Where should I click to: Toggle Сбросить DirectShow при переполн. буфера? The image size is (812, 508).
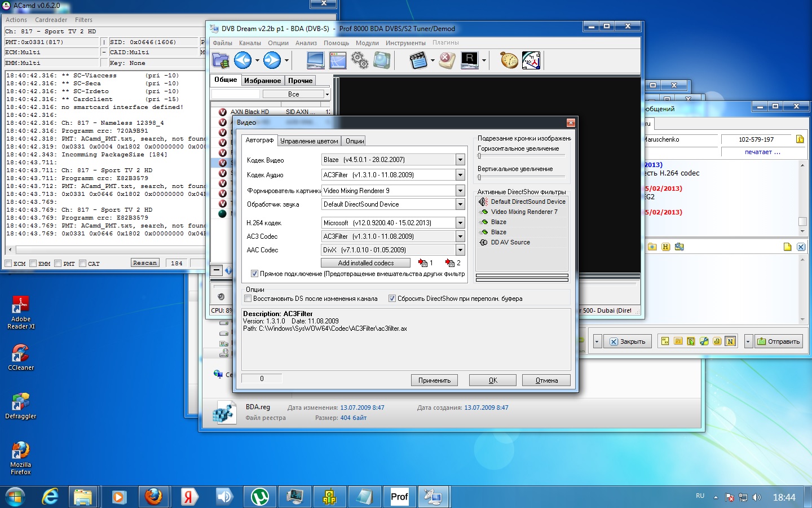coord(392,299)
